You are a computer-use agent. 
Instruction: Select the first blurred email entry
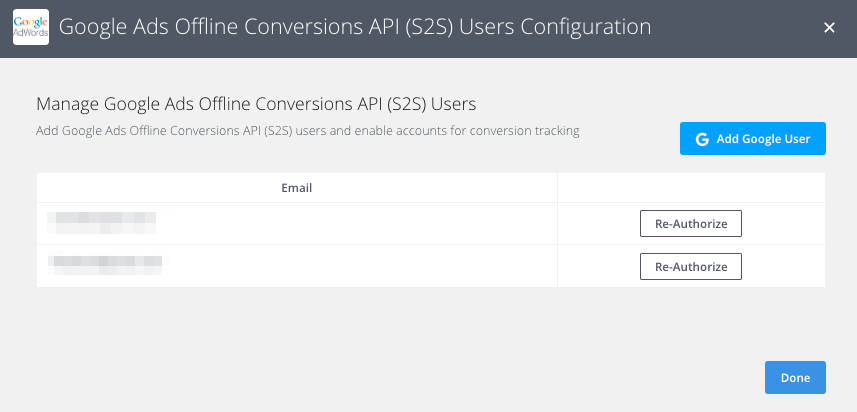click(x=102, y=222)
